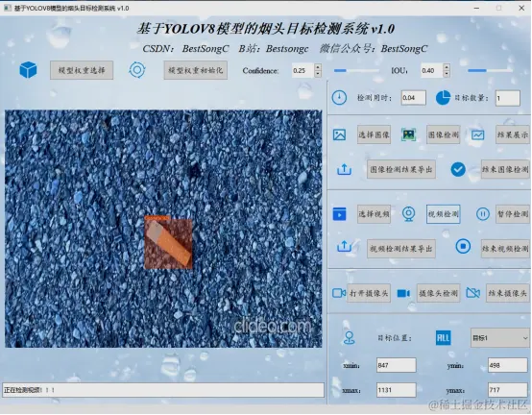The image size is (532, 415).
Task: Click the xmin field showing 847
Action: pyautogui.click(x=397, y=365)
